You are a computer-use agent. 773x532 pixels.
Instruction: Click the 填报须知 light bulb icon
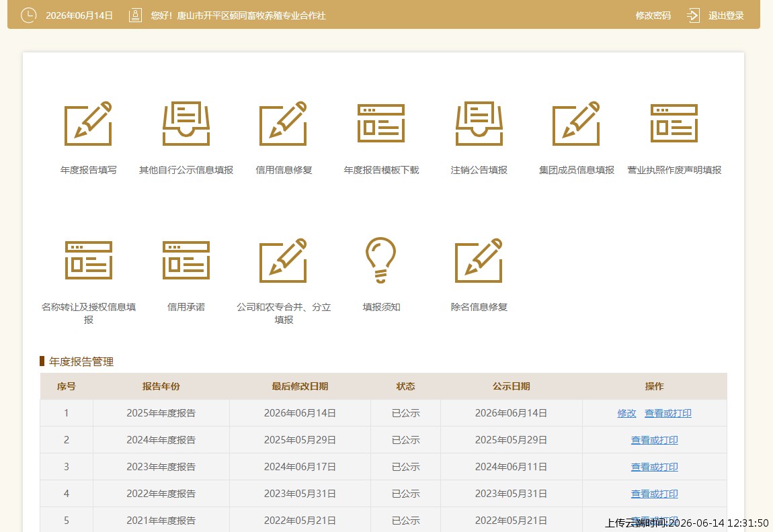point(380,260)
